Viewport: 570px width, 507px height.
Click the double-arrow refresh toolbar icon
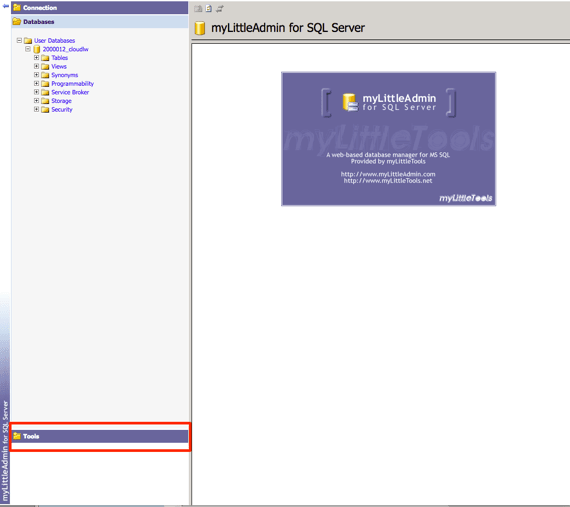(x=220, y=8)
